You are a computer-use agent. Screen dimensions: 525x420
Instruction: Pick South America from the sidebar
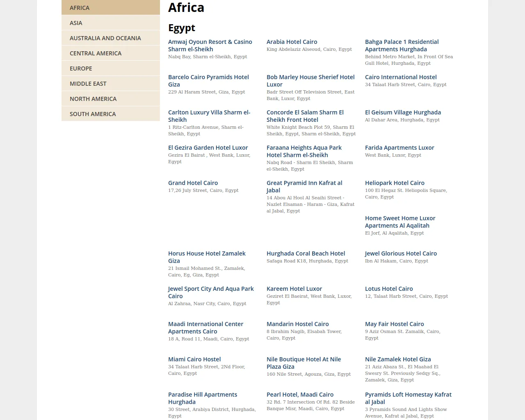point(111,114)
